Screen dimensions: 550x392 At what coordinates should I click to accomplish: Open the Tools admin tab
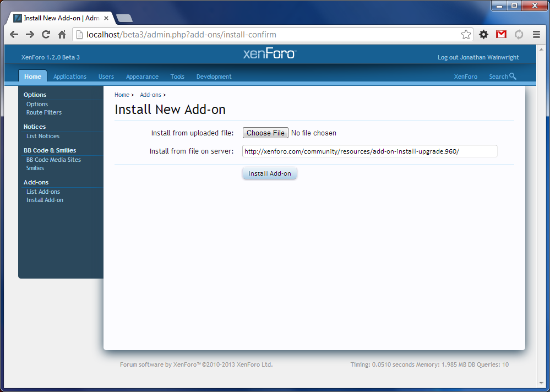pos(177,77)
